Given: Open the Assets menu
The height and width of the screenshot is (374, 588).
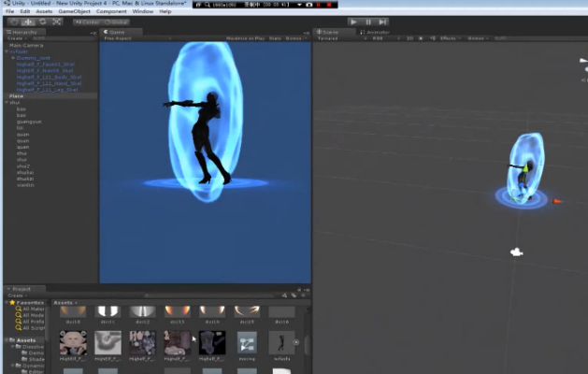Looking at the screenshot, I should point(44,11).
